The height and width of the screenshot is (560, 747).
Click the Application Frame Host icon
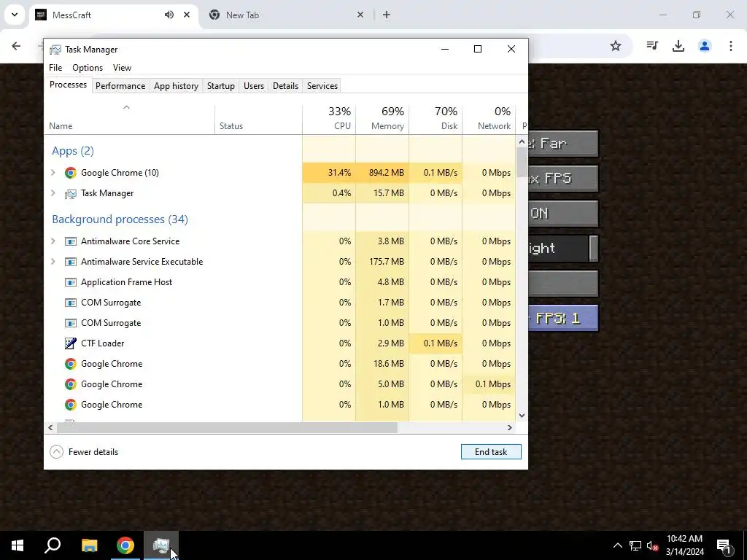tap(71, 282)
